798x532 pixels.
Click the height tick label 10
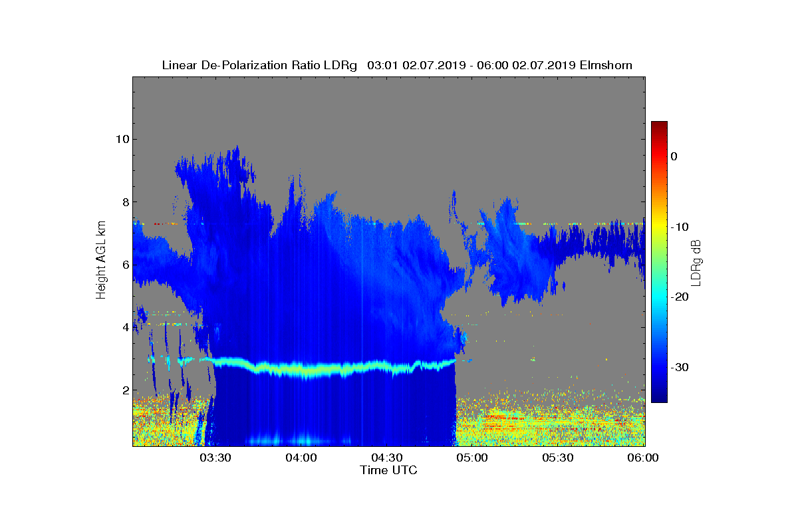(121, 140)
